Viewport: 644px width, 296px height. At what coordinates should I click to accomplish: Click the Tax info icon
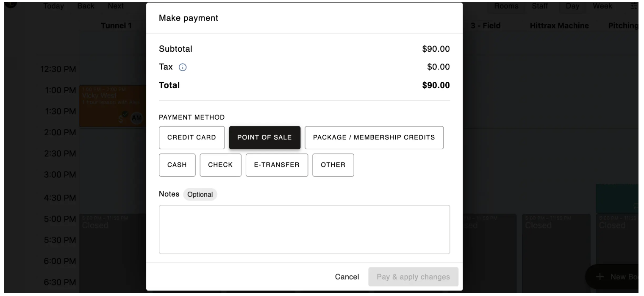point(183,67)
